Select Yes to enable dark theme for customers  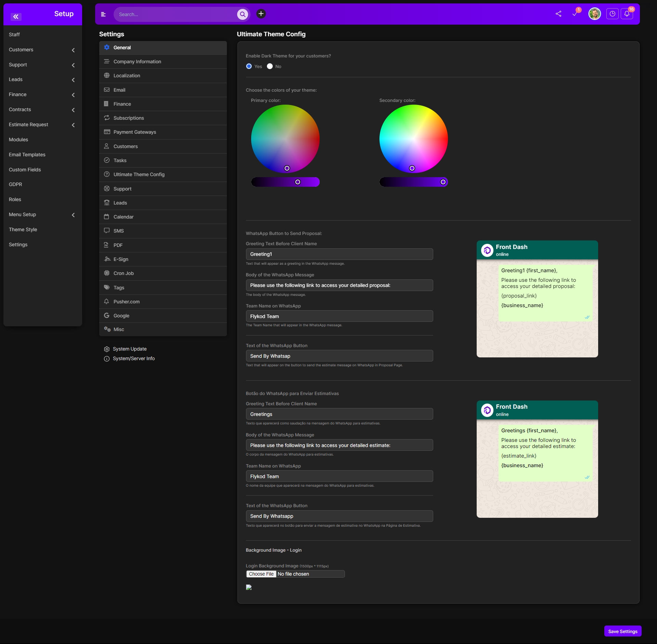[249, 66]
